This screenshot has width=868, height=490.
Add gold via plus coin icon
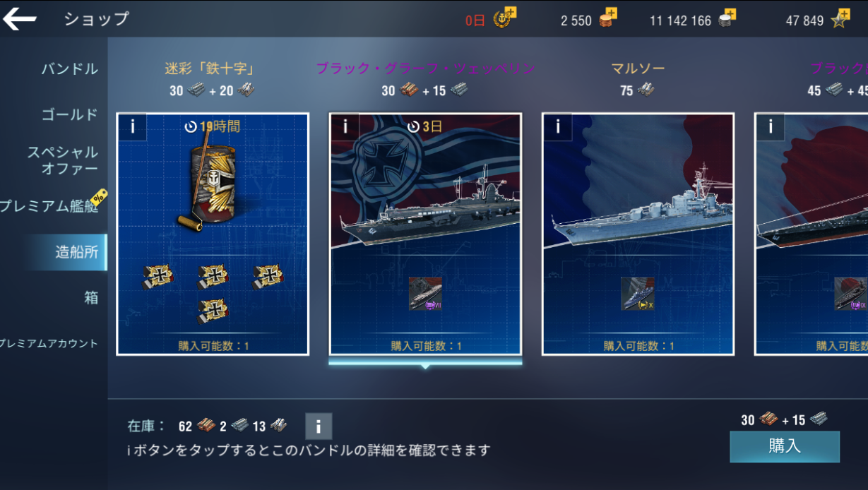[607, 18]
